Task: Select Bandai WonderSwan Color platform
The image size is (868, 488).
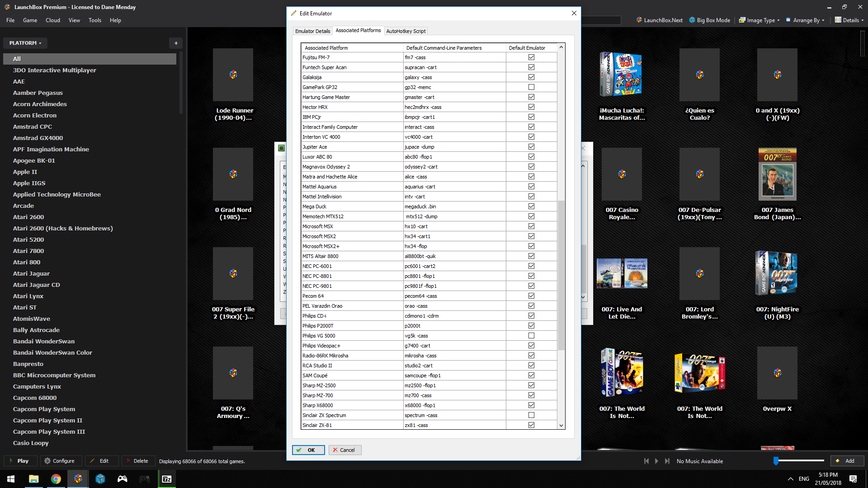Action: (x=52, y=352)
